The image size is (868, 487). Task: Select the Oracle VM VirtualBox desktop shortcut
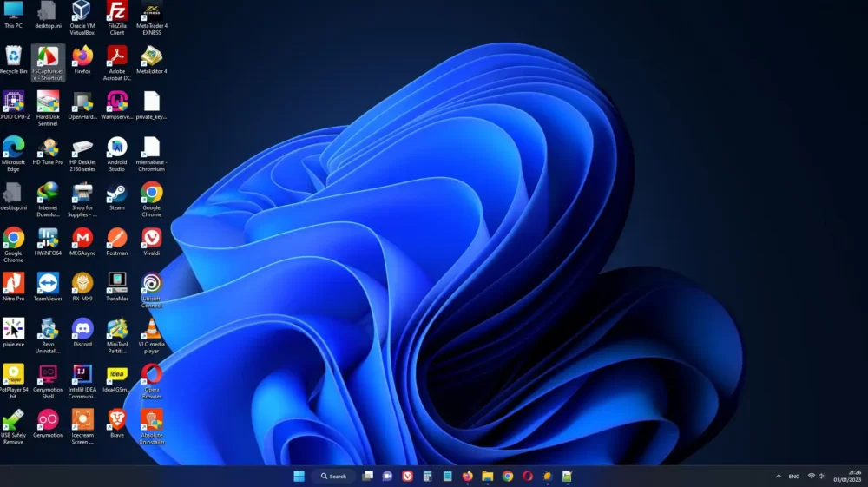[x=82, y=18]
